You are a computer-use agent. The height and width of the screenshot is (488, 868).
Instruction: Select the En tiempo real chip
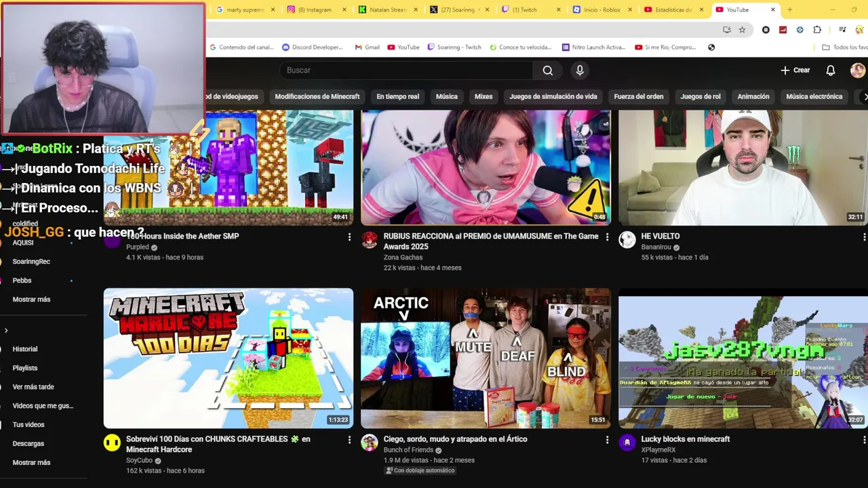coord(398,96)
